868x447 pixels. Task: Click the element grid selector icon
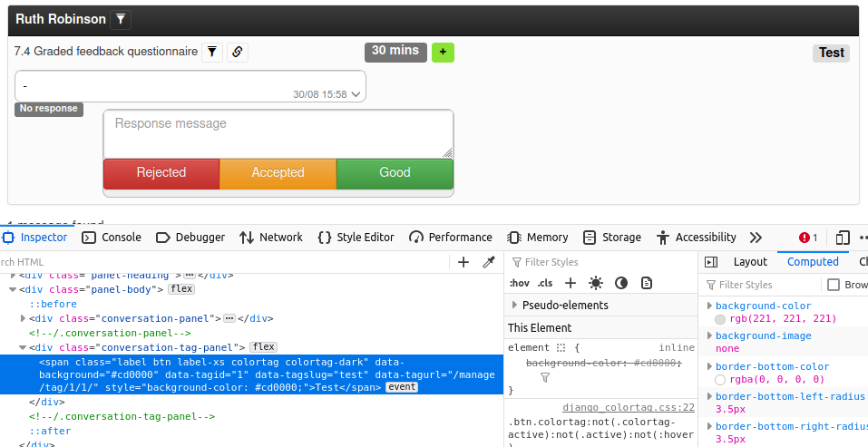tap(561, 348)
